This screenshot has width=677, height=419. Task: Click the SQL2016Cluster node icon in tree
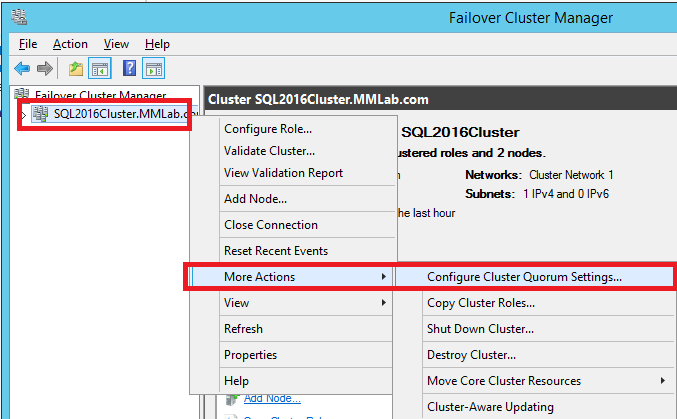(40, 114)
